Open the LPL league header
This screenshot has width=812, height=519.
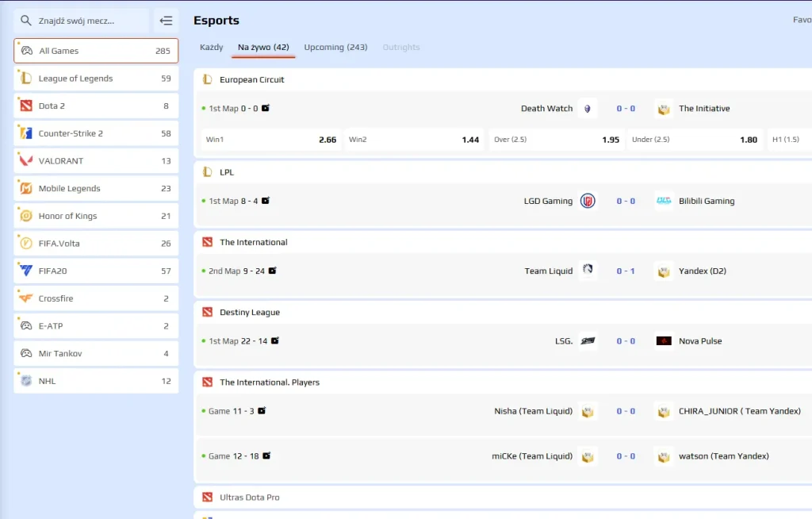(227, 172)
